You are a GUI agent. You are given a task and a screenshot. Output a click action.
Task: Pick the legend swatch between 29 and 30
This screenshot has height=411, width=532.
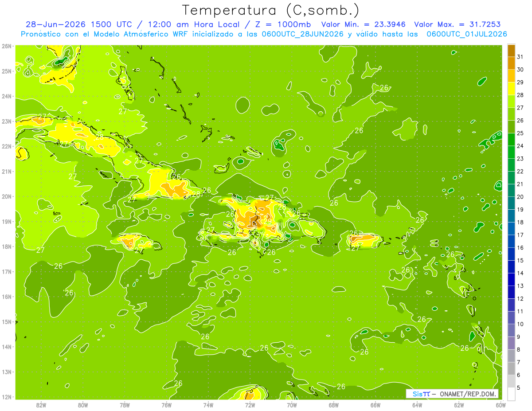click(x=511, y=76)
